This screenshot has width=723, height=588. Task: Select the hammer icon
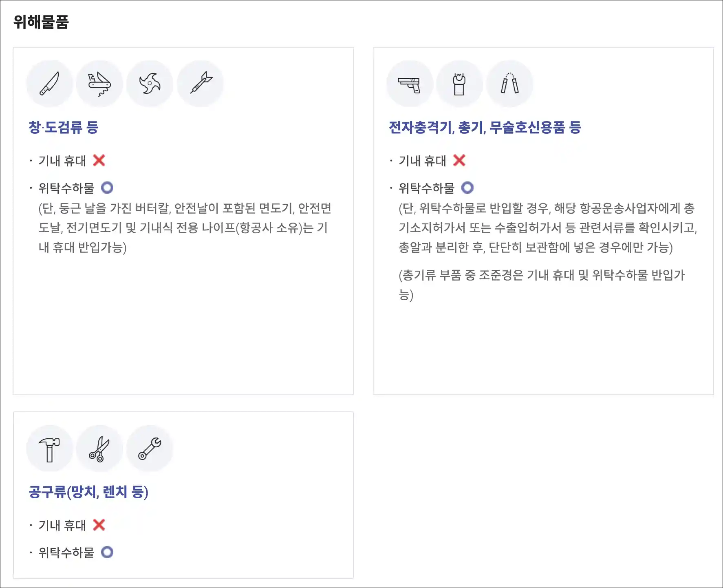50,449
